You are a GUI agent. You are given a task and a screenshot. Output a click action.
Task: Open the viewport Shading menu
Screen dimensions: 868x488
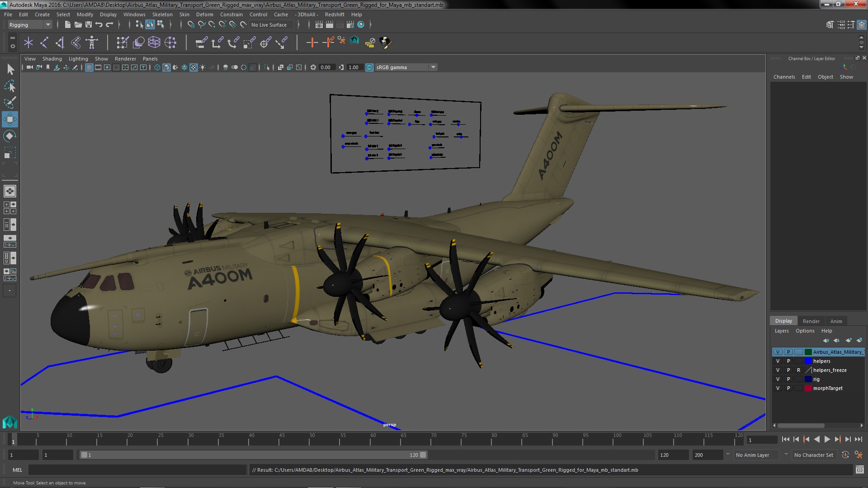[x=52, y=59]
